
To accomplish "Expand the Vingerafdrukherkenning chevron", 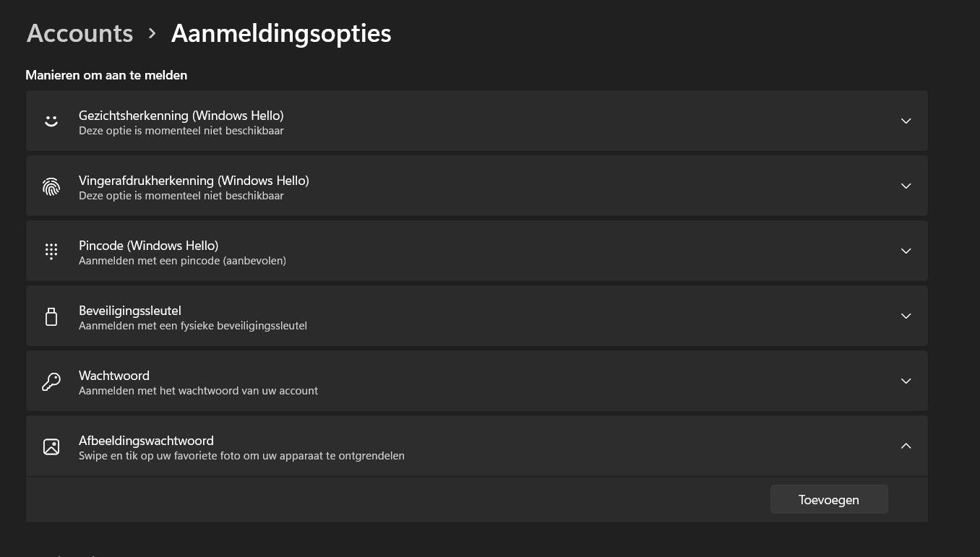I will point(906,186).
